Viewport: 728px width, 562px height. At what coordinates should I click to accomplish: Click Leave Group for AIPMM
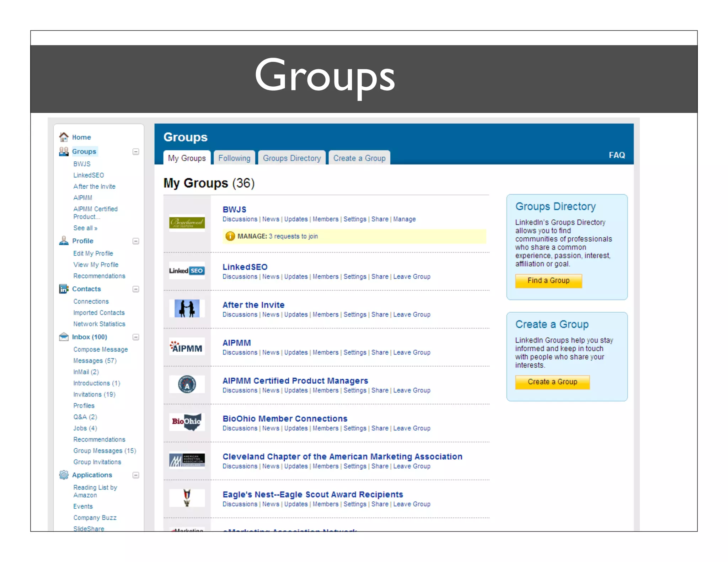(x=412, y=352)
